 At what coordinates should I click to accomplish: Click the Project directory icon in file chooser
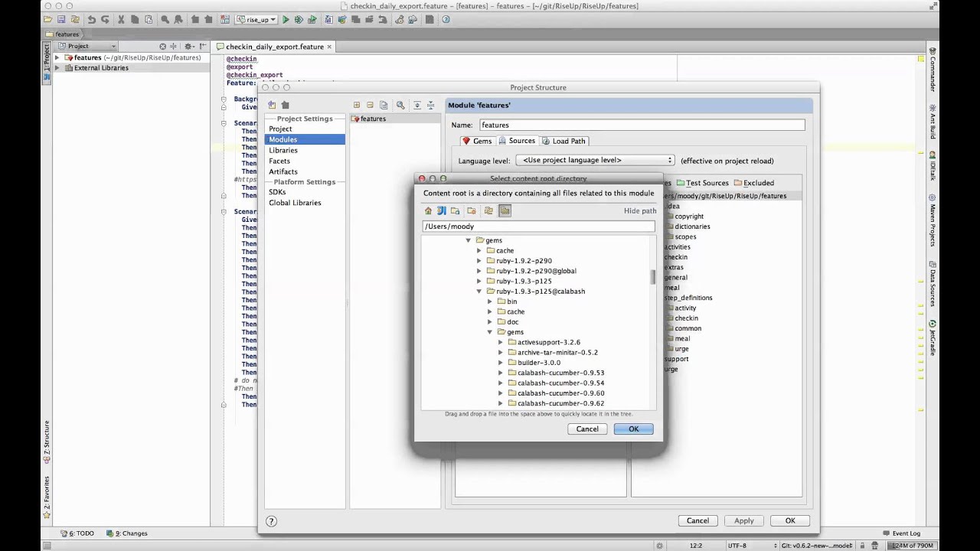[x=442, y=210]
